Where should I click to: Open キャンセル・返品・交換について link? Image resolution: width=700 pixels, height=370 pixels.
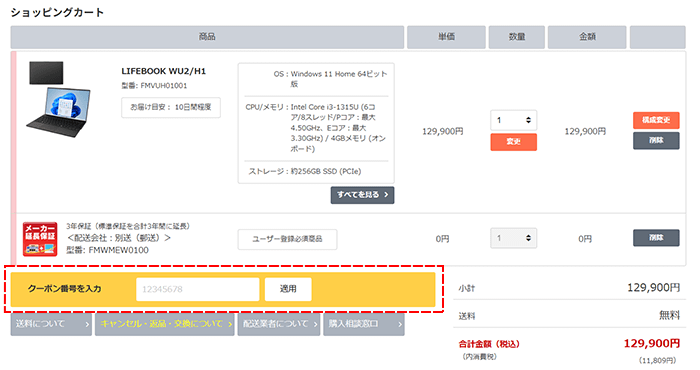tap(164, 324)
